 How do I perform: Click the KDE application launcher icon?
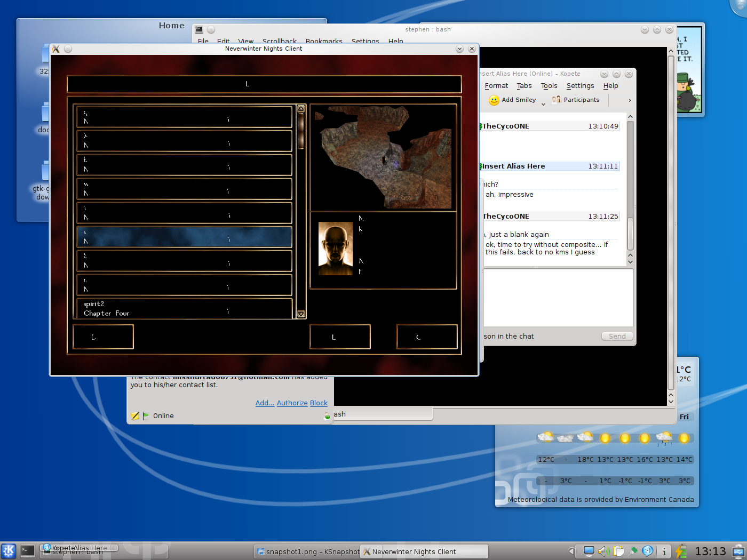click(x=9, y=551)
